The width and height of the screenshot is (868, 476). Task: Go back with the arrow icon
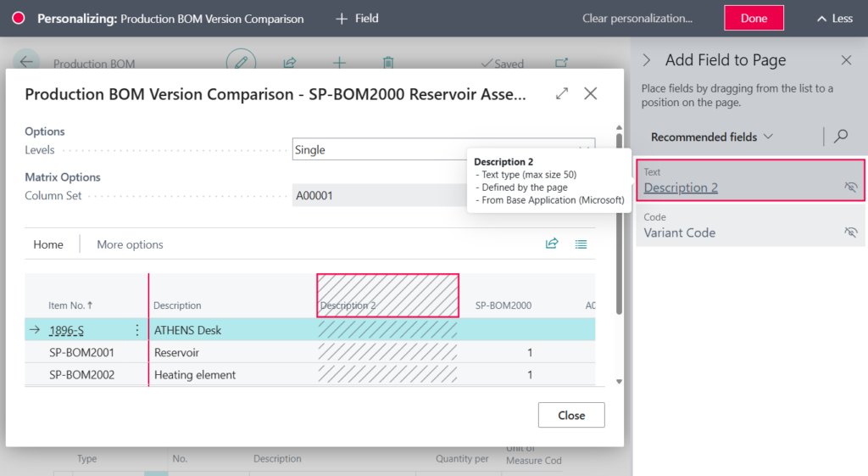point(26,63)
